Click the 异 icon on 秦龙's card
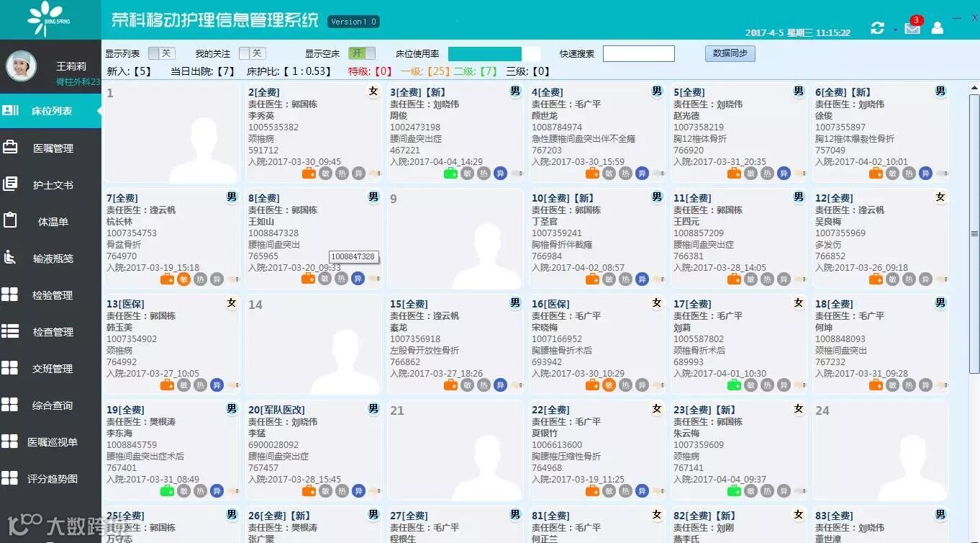 [500, 385]
